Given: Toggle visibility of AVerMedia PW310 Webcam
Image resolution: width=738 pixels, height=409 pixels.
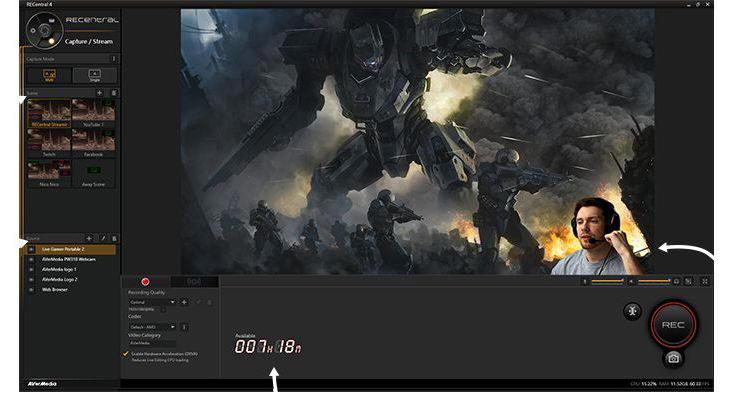Looking at the screenshot, I should pos(32,259).
